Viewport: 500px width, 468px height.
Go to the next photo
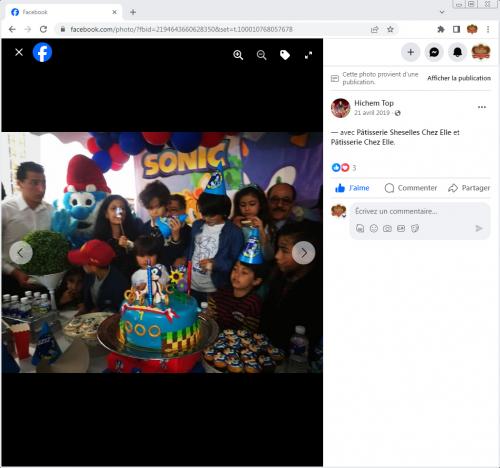(304, 253)
